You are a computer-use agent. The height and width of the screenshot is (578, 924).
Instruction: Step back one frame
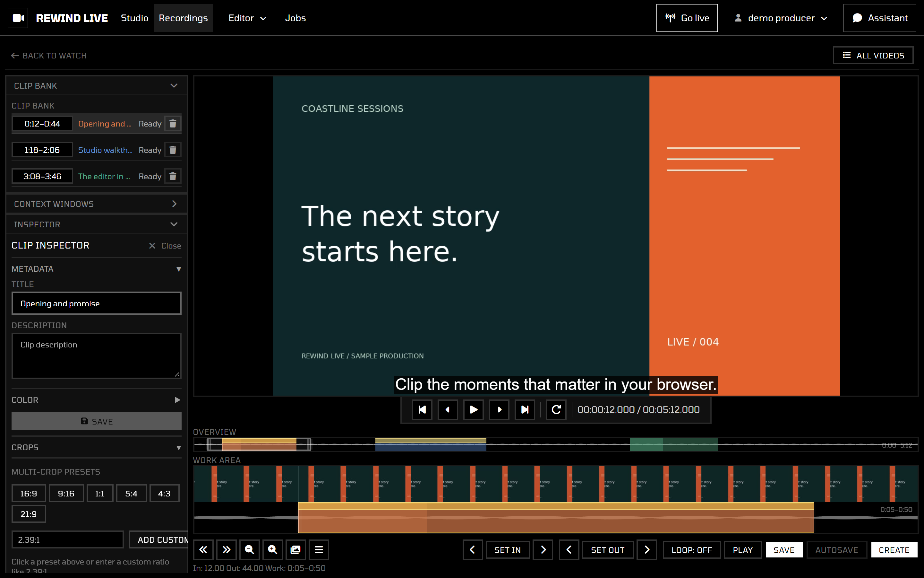coord(448,409)
